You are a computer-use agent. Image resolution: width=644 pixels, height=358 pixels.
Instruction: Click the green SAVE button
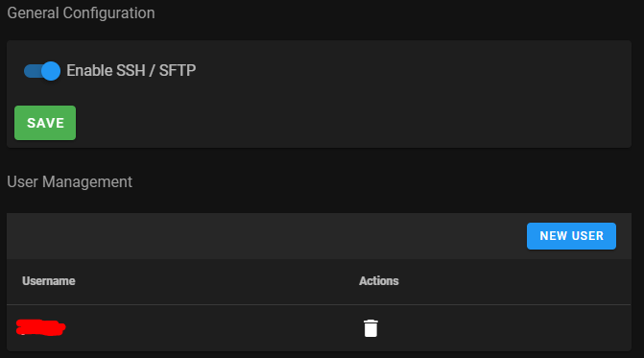pyautogui.click(x=45, y=123)
